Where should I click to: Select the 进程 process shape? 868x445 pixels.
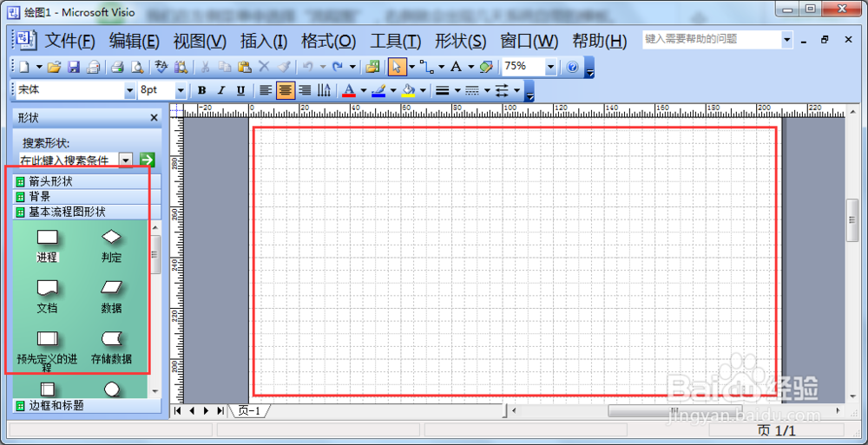pyautogui.click(x=48, y=246)
